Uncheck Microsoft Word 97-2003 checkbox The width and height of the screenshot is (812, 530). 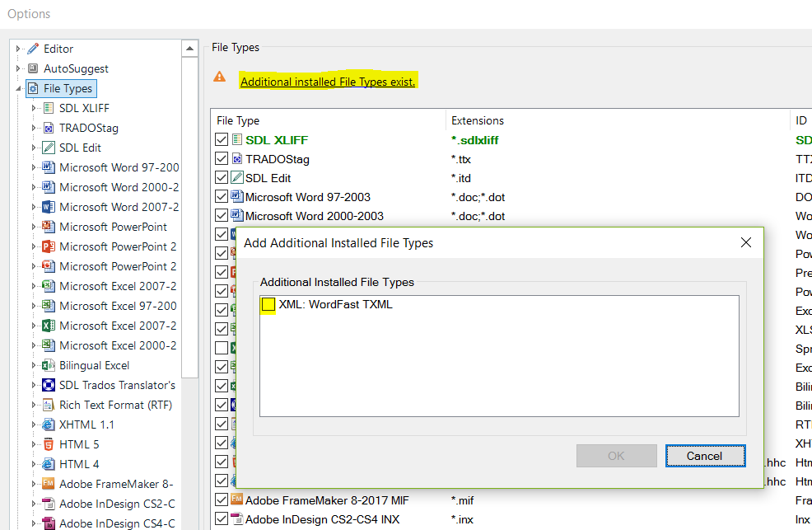pyautogui.click(x=222, y=197)
